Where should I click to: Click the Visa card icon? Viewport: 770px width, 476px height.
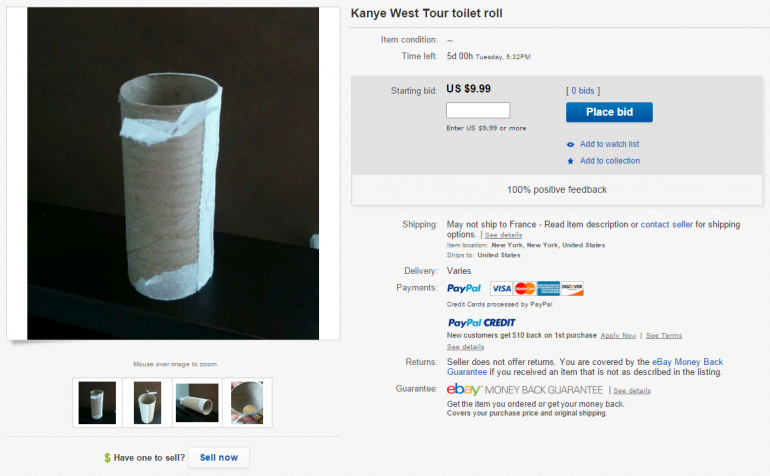[x=501, y=289]
